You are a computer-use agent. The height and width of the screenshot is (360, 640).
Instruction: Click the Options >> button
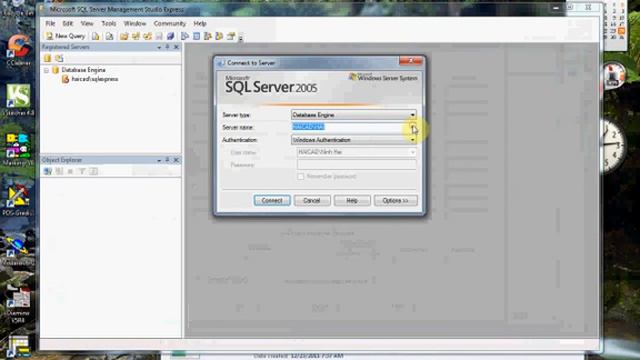tap(396, 200)
